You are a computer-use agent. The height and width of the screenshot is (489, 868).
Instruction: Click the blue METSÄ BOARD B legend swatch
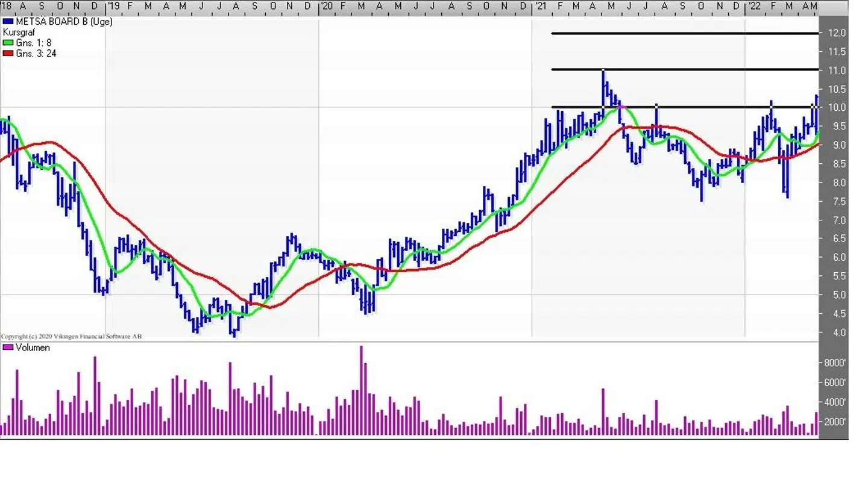(x=8, y=22)
